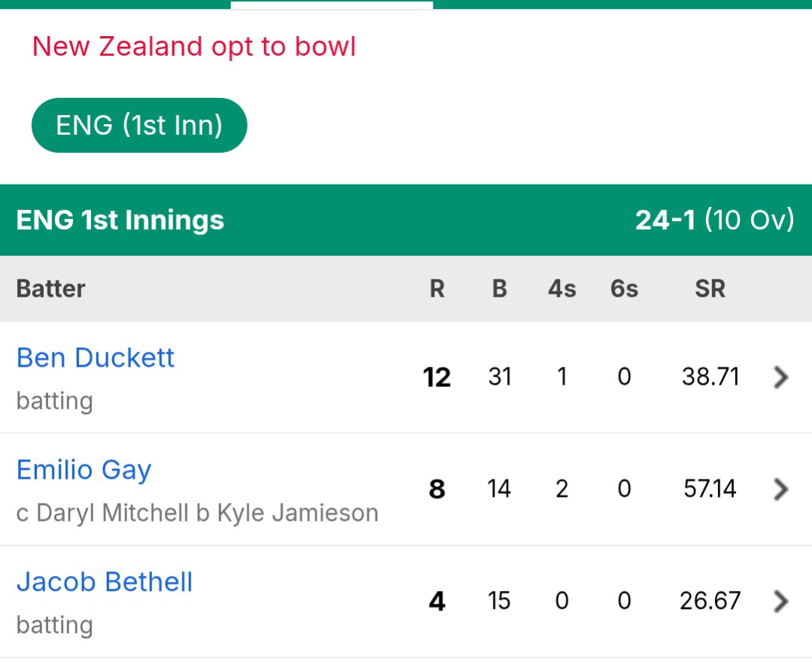Viewport: 812px width, 664px height.
Task: Collapse the ENG 1st Innings header bar
Action: (x=406, y=220)
